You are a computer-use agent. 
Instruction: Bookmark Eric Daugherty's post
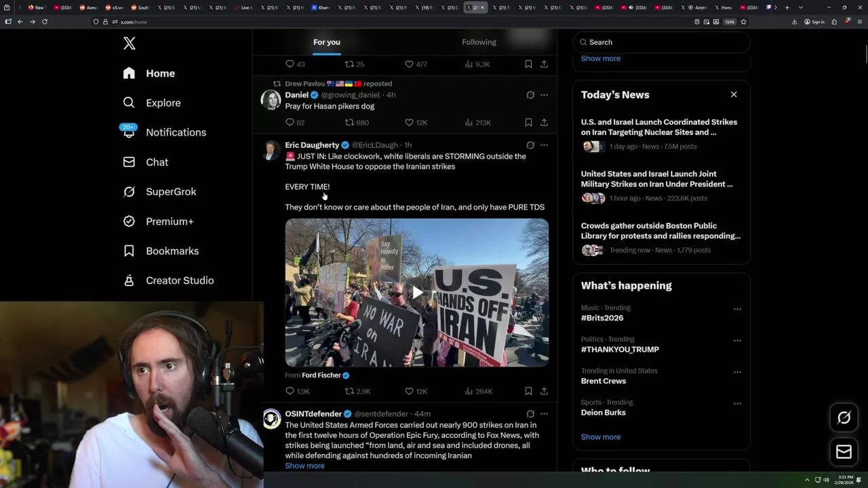coord(528,391)
